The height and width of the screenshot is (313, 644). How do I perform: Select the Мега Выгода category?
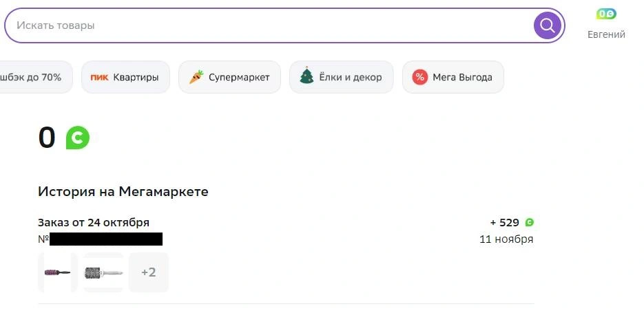(x=453, y=77)
